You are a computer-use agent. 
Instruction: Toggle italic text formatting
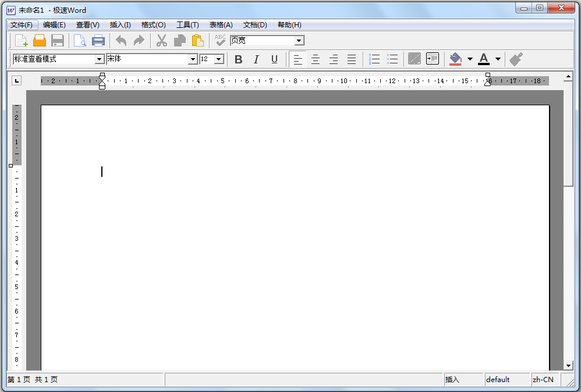[x=256, y=59]
